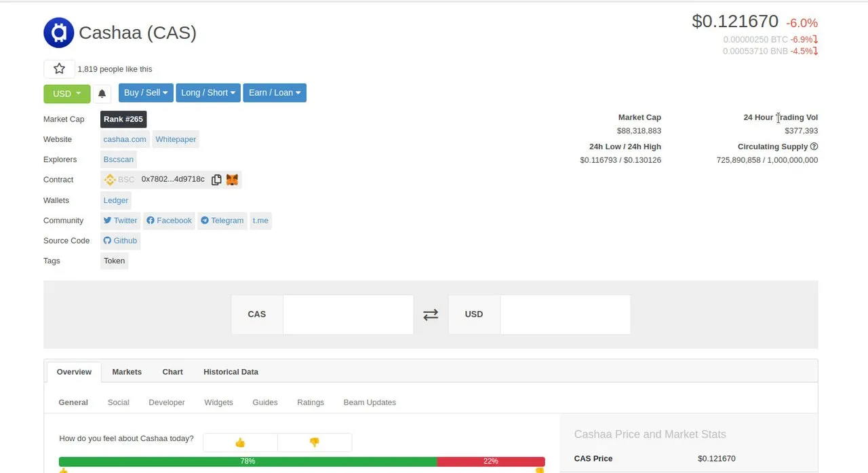This screenshot has width=868, height=473.
Task: Vote thumbs down for Cashaa
Action: 315,442
